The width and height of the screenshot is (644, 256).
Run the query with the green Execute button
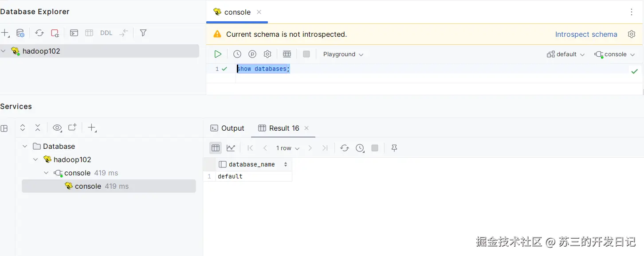click(x=218, y=54)
